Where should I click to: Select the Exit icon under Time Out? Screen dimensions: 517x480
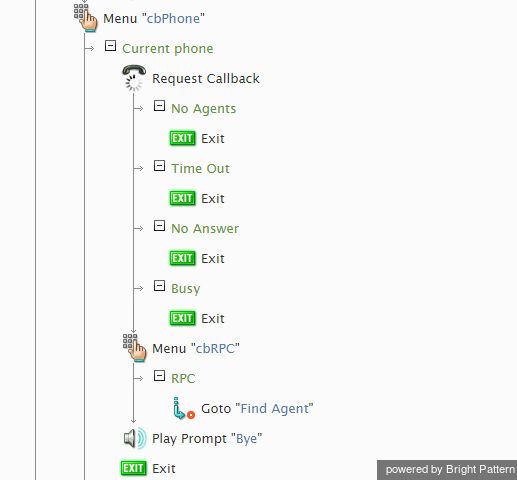[182, 198]
